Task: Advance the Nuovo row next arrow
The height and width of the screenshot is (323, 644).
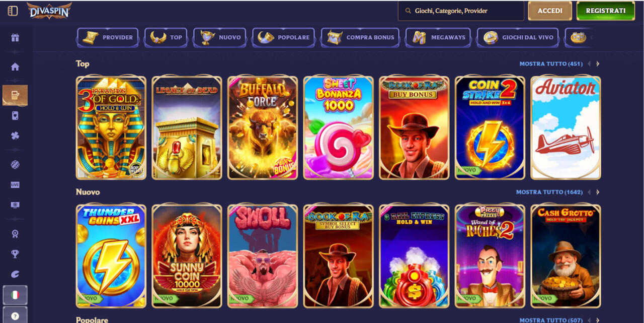Action: [598, 192]
